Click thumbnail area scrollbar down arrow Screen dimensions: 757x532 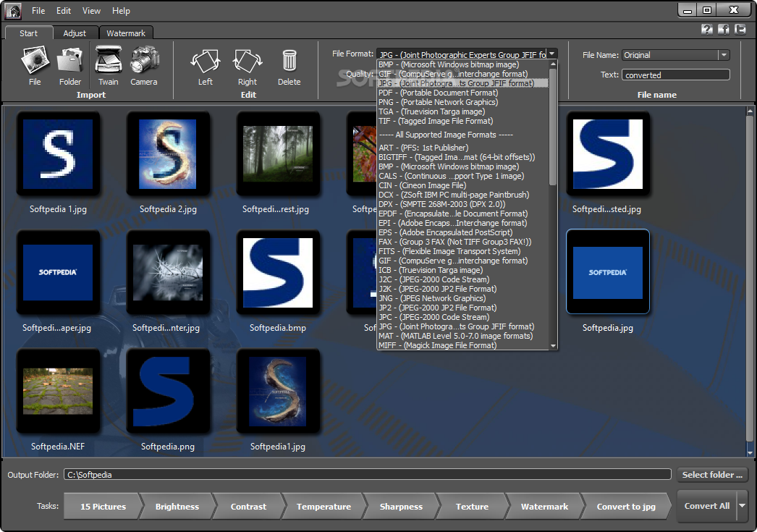(750, 453)
